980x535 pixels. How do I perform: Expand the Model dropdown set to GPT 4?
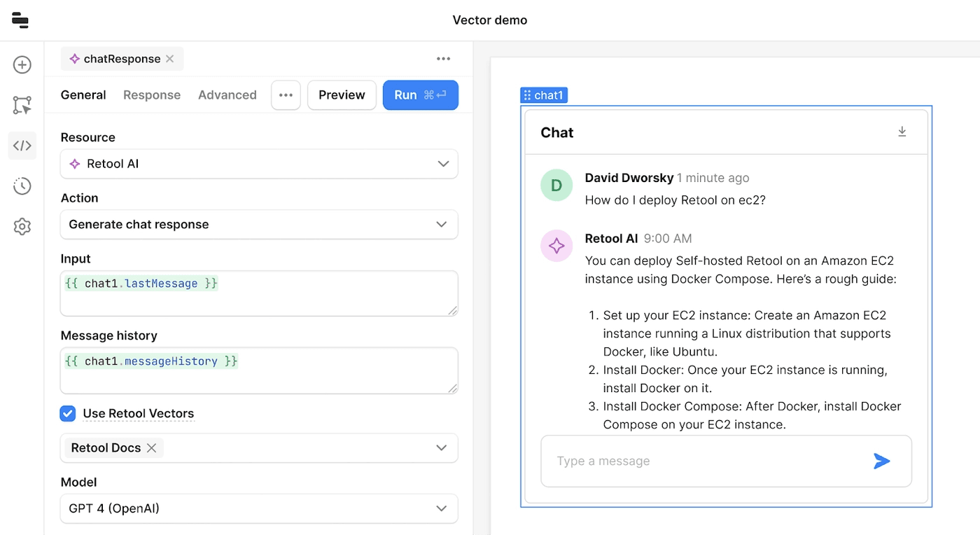pos(259,508)
